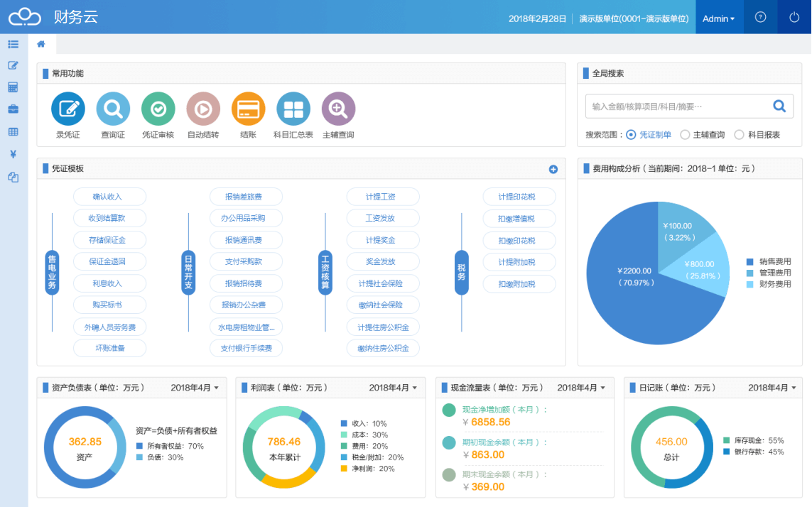Screen dimensions: 812x507
Task: Open the 日记账 2018年4月 period dropdown
Action: [772, 388]
